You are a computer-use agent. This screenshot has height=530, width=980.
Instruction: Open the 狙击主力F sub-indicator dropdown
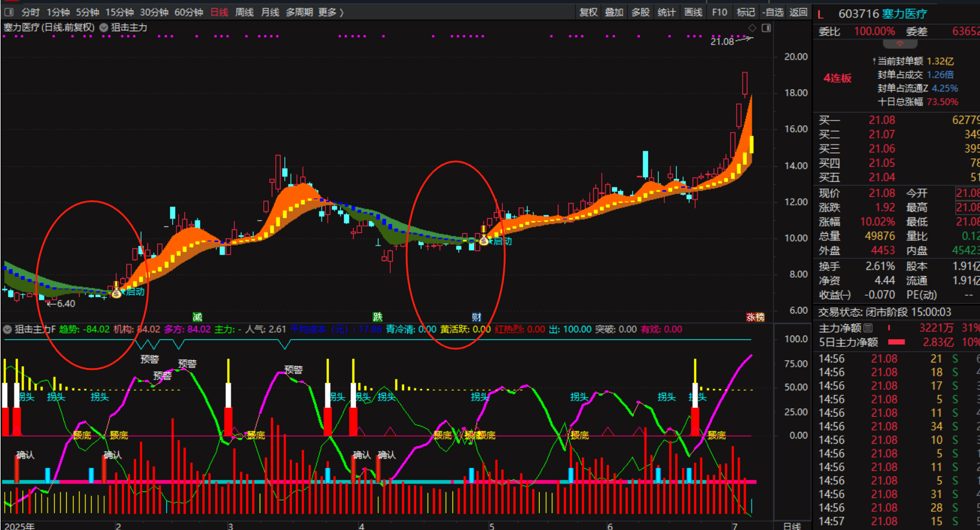(x=7, y=329)
